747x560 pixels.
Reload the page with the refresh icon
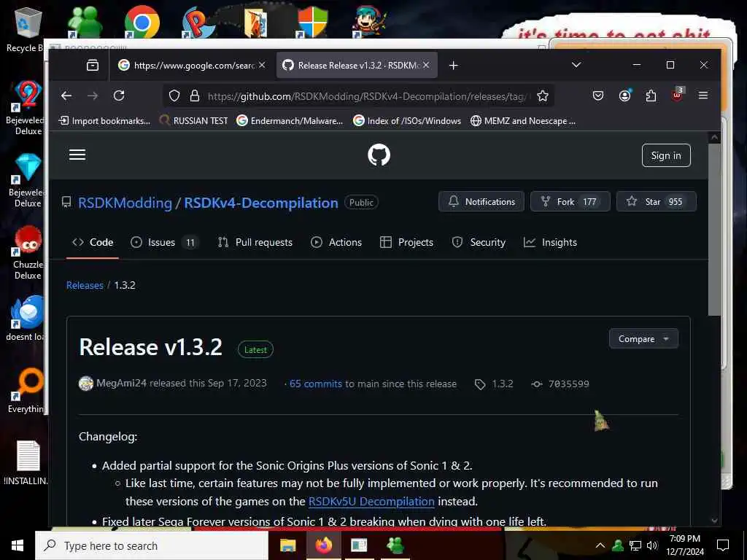(x=119, y=96)
